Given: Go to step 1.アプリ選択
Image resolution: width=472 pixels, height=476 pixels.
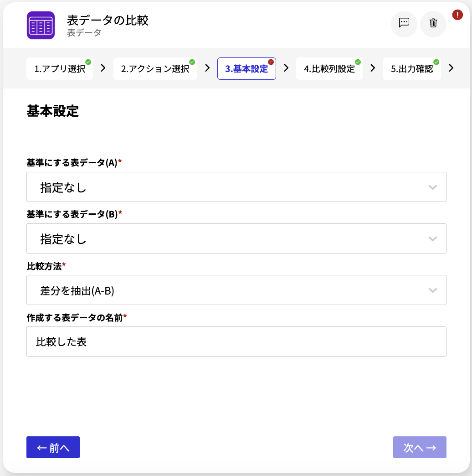Looking at the screenshot, I should click(x=60, y=69).
